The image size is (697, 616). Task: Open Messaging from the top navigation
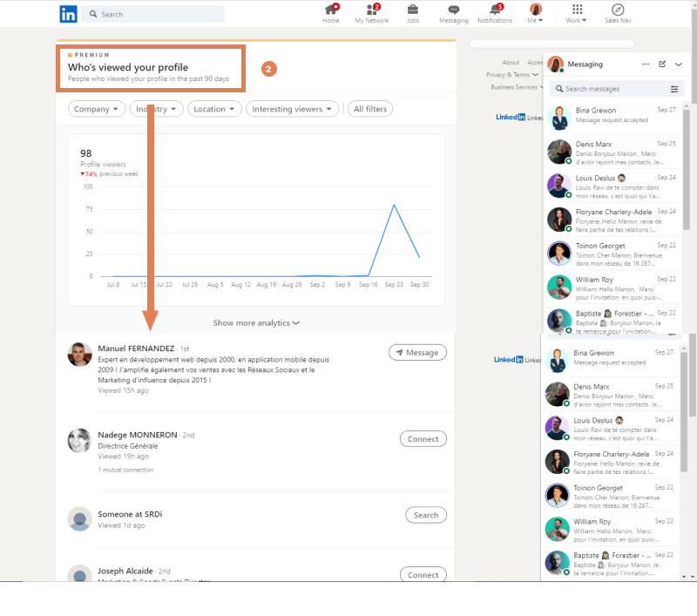[x=453, y=14]
